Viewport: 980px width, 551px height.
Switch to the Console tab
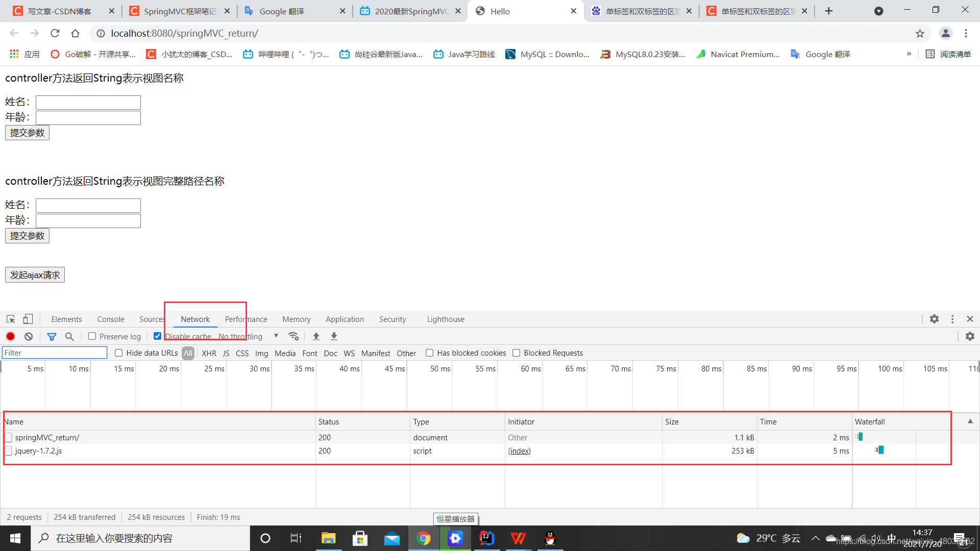pyautogui.click(x=111, y=319)
